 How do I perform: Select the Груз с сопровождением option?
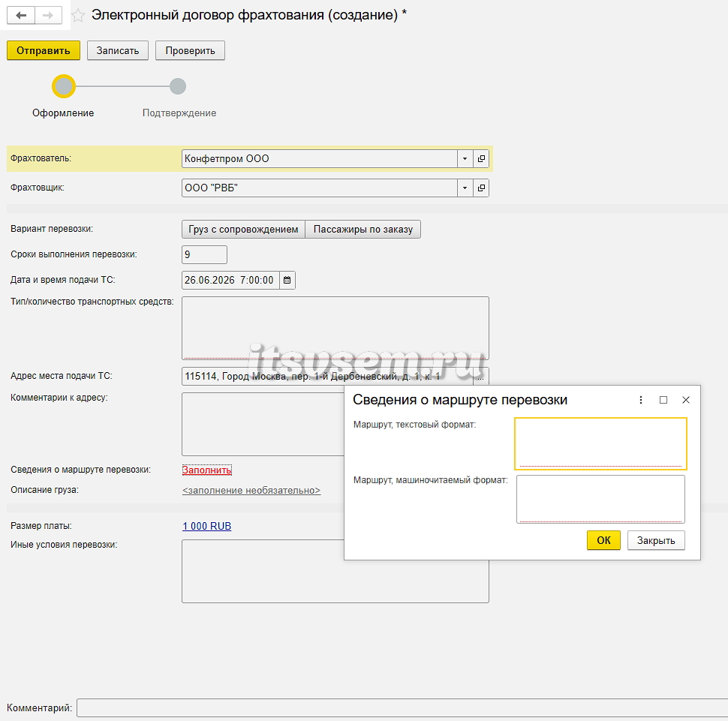click(243, 230)
